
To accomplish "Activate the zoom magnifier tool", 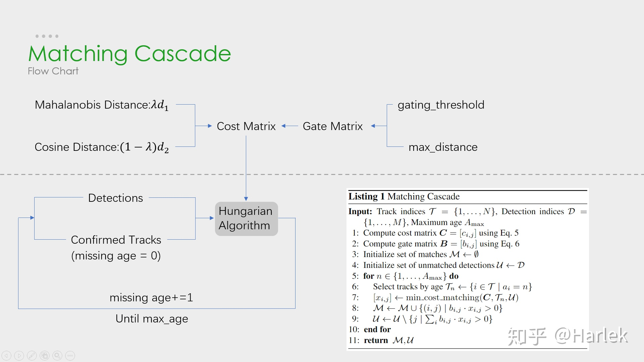I will (x=57, y=356).
